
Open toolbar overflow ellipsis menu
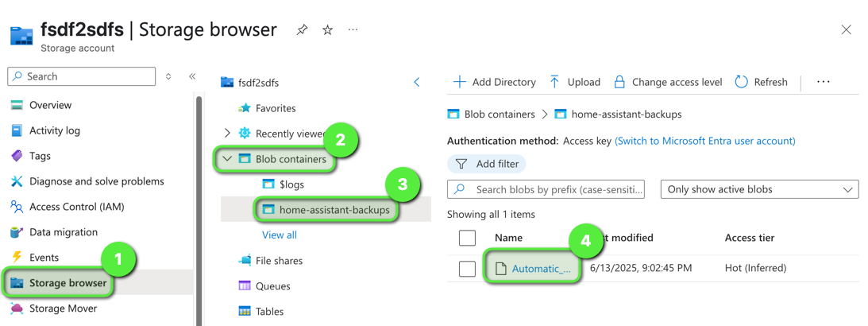coord(823,82)
